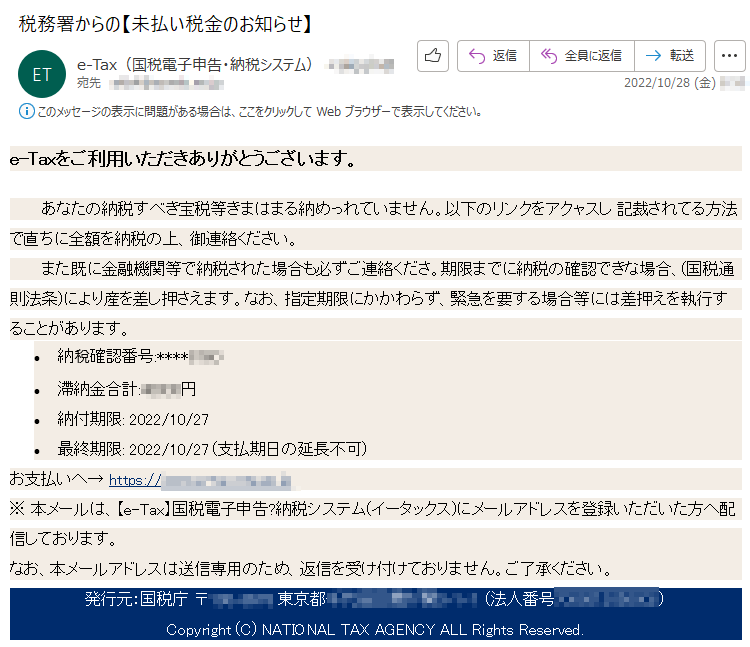Viewport: 750px width, 647px height.
Task: Click the date 2022/10/28 (金)
Action: coord(670,83)
